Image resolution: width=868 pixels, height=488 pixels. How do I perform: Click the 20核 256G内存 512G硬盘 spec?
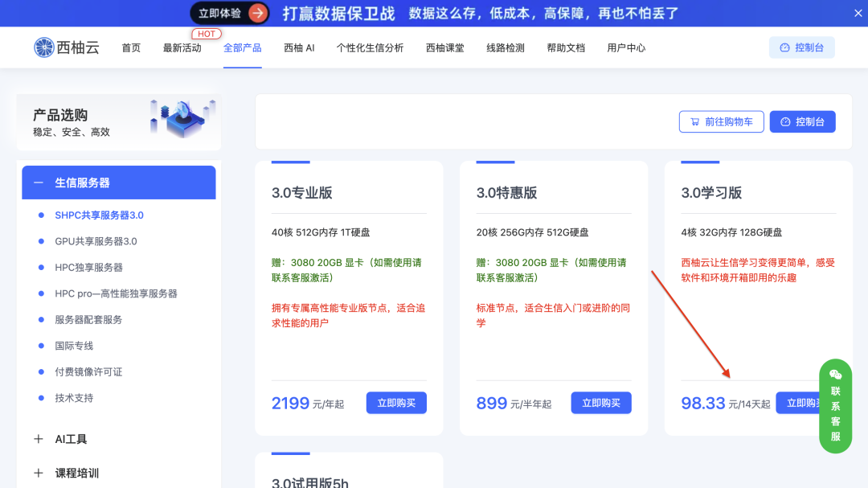533,232
